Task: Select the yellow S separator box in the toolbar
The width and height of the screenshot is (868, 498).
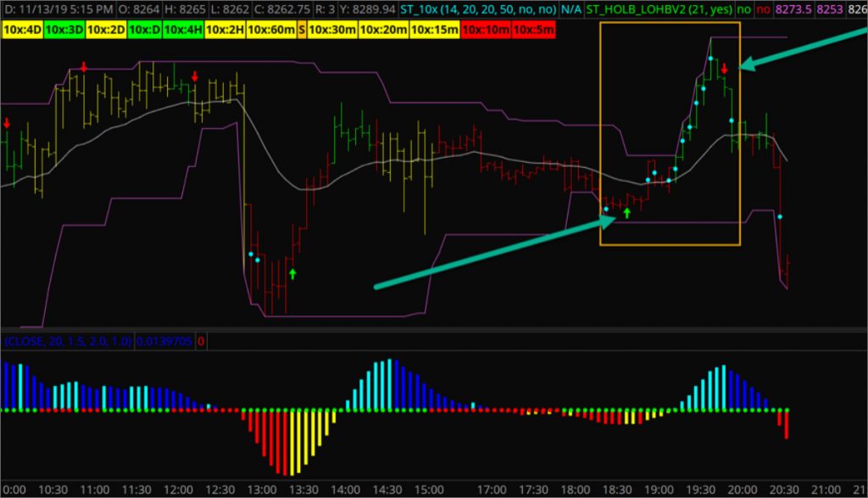Action: tap(303, 28)
